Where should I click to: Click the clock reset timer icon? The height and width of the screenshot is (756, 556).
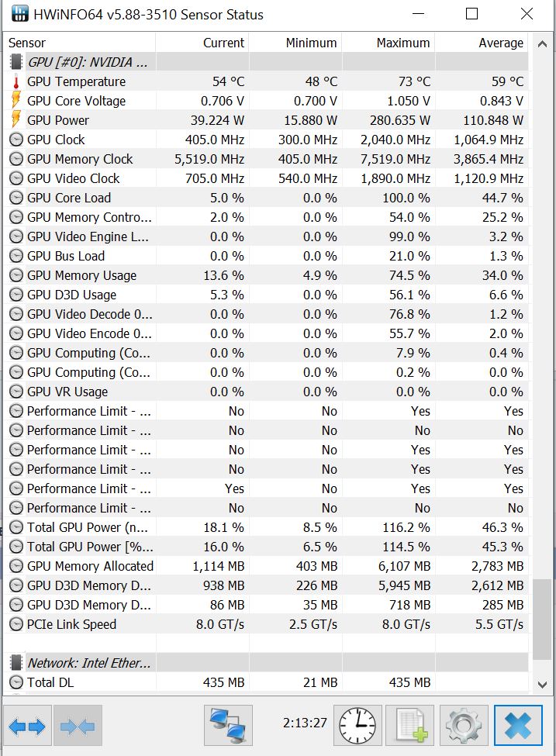pyautogui.click(x=359, y=726)
